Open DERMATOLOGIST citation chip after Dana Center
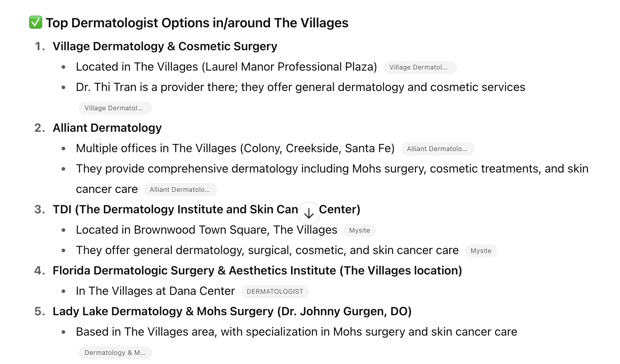This screenshot has width=620, height=364. 275,292
